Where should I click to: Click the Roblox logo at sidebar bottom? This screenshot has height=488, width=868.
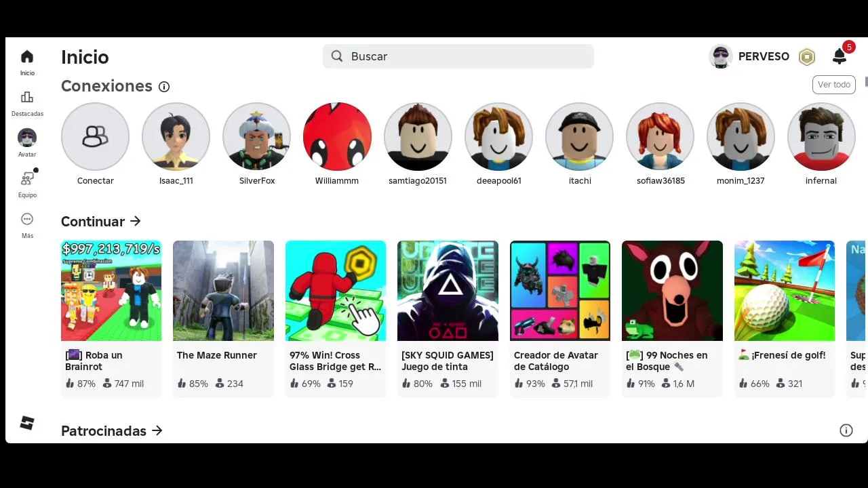point(27,423)
